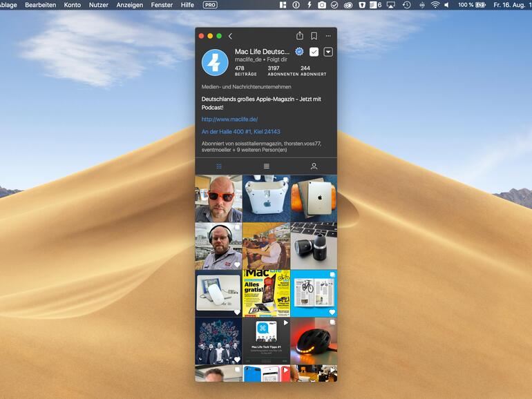The width and height of the screenshot is (532, 399).
Task: Show tagged photos tab
Action: 314,166
